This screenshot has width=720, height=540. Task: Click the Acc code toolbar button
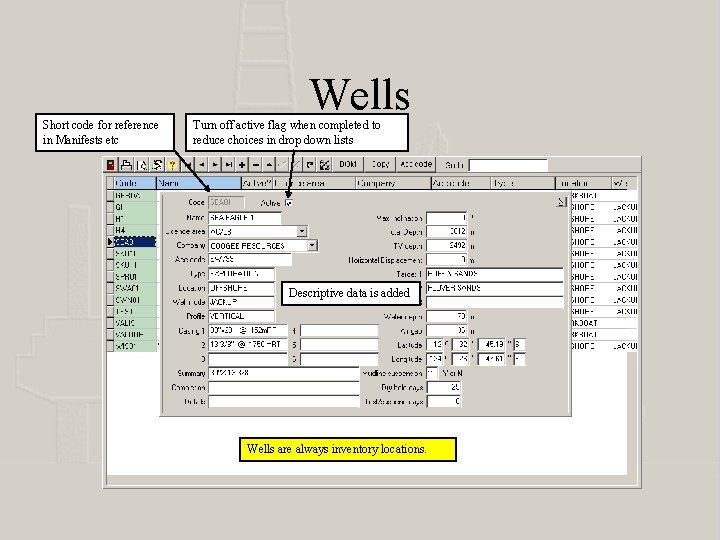pos(416,164)
